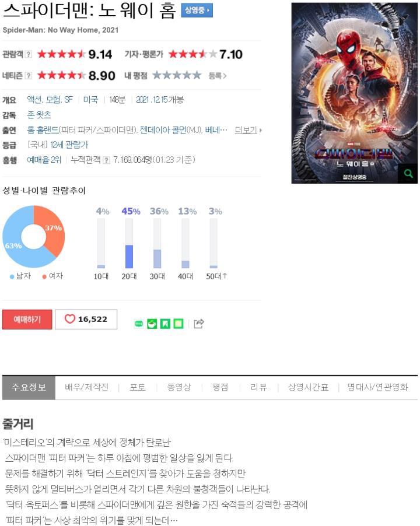This screenshot has height=526, width=420.
Task: Open the 상영중 badge arrow
Action: point(197,10)
